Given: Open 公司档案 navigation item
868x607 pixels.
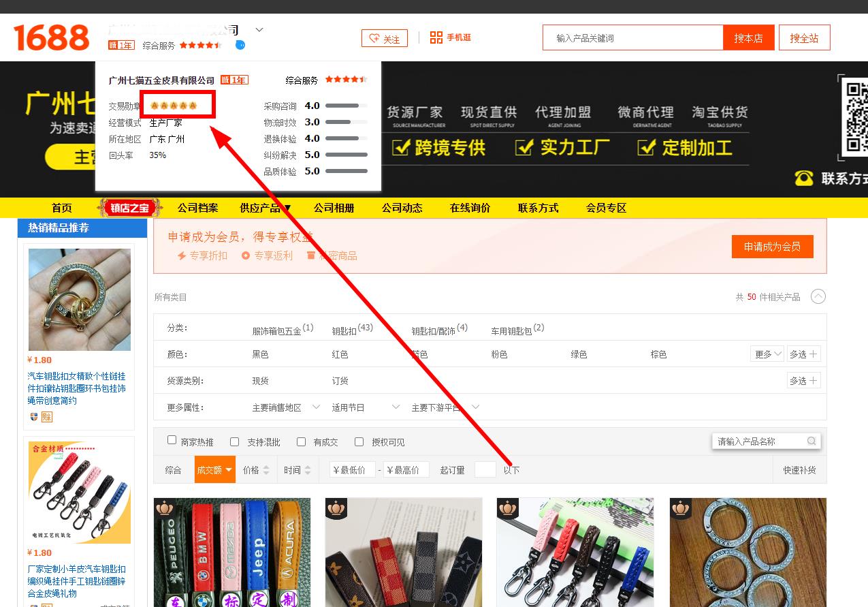Looking at the screenshot, I should pos(198,208).
